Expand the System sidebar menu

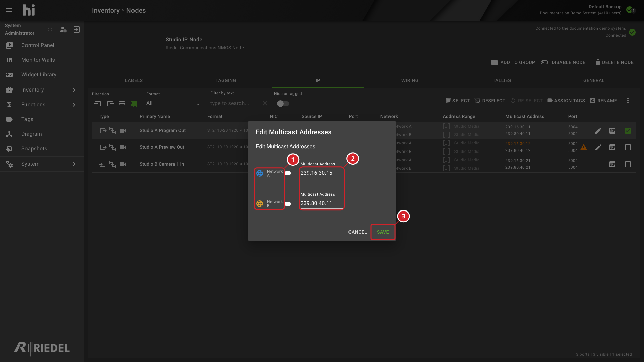[42, 164]
